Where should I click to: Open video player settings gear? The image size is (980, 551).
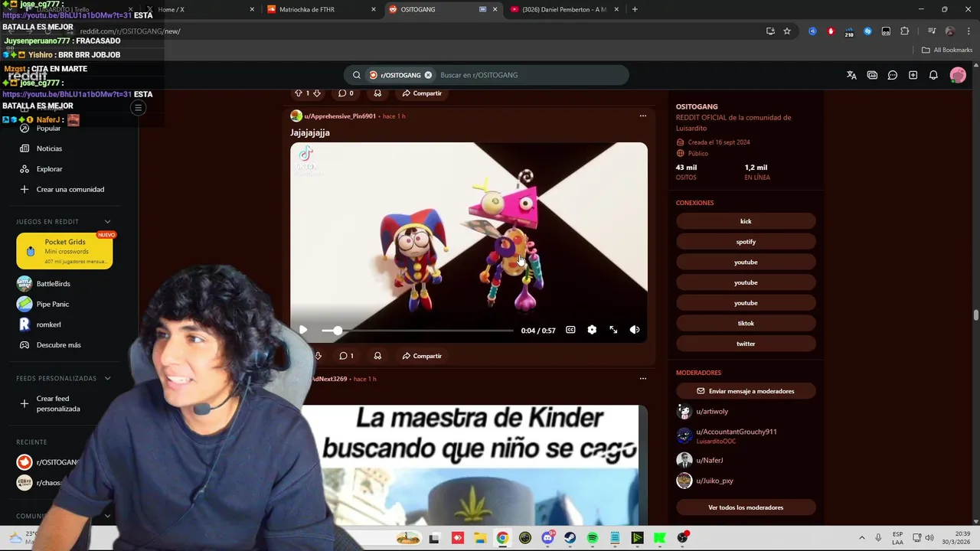(x=592, y=330)
